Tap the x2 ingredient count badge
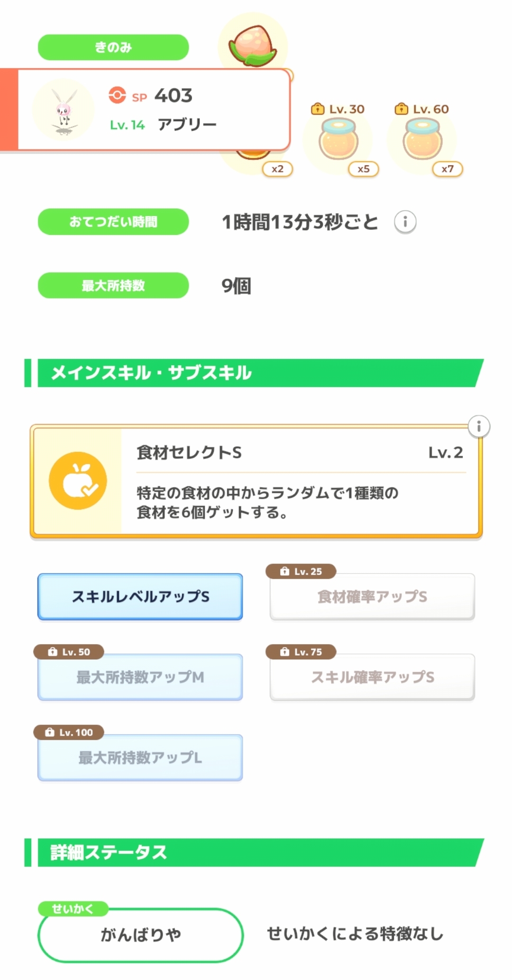 tap(277, 169)
